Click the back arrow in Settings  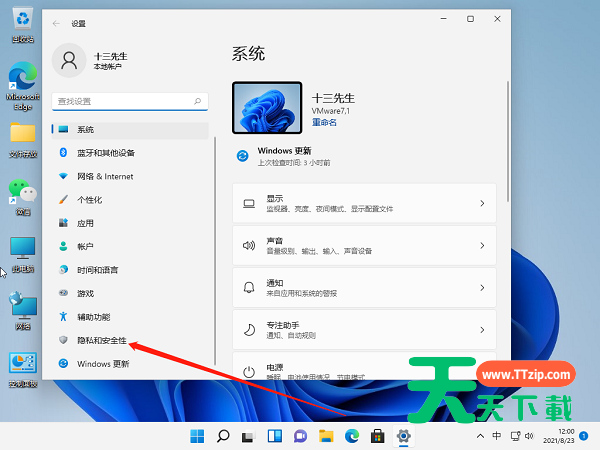[54, 20]
